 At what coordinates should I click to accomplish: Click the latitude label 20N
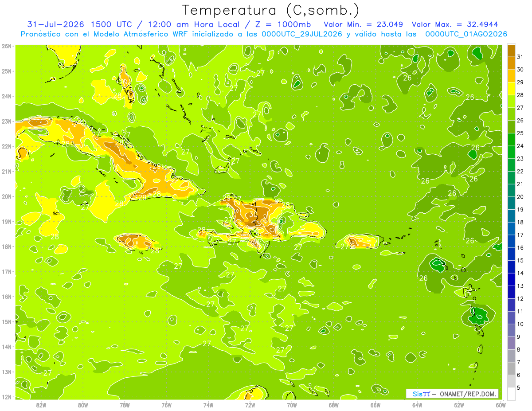(x=7, y=196)
